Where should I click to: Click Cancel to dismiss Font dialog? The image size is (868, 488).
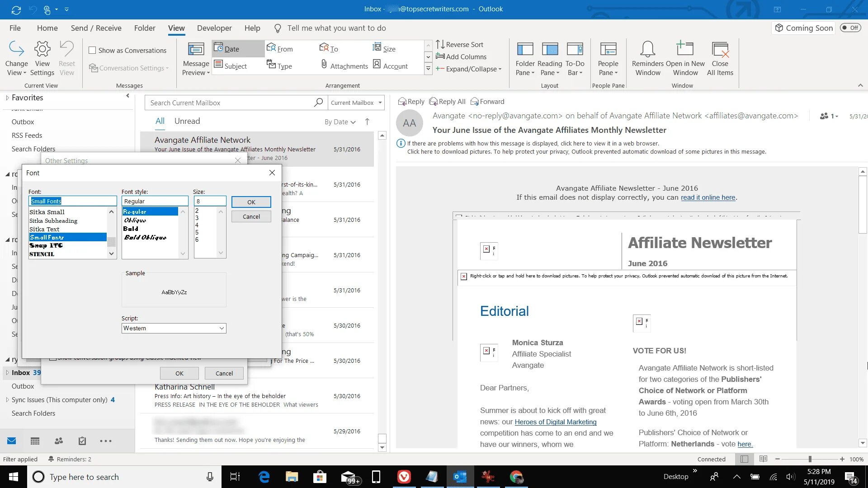click(251, 216)
